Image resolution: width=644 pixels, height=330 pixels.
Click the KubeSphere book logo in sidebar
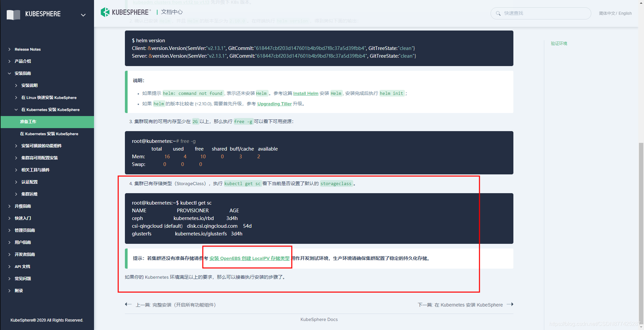pos(13,14)
